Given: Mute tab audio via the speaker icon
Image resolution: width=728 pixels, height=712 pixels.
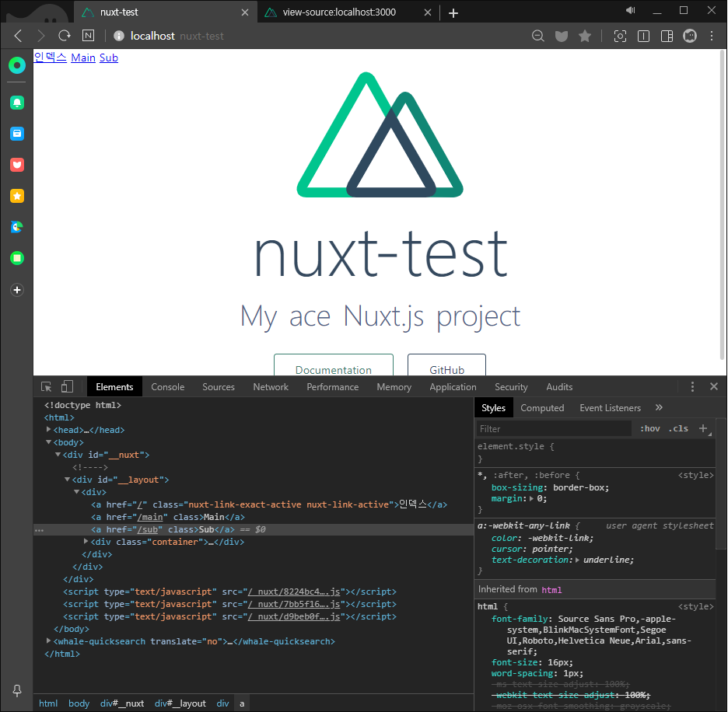Looking at the screenshot, I should point(630,10).
